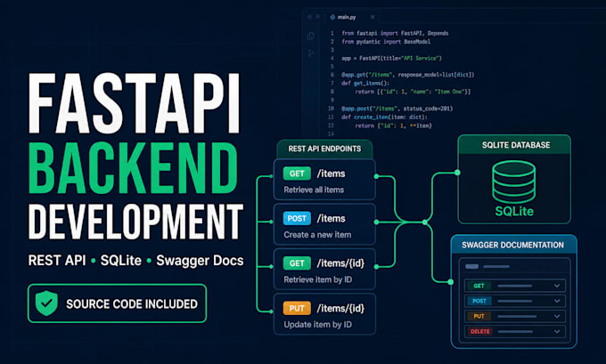Expand the PUT row chevron in Swagger panel
The width and height of the screenshot is (606, 364).
coord(557,316)
